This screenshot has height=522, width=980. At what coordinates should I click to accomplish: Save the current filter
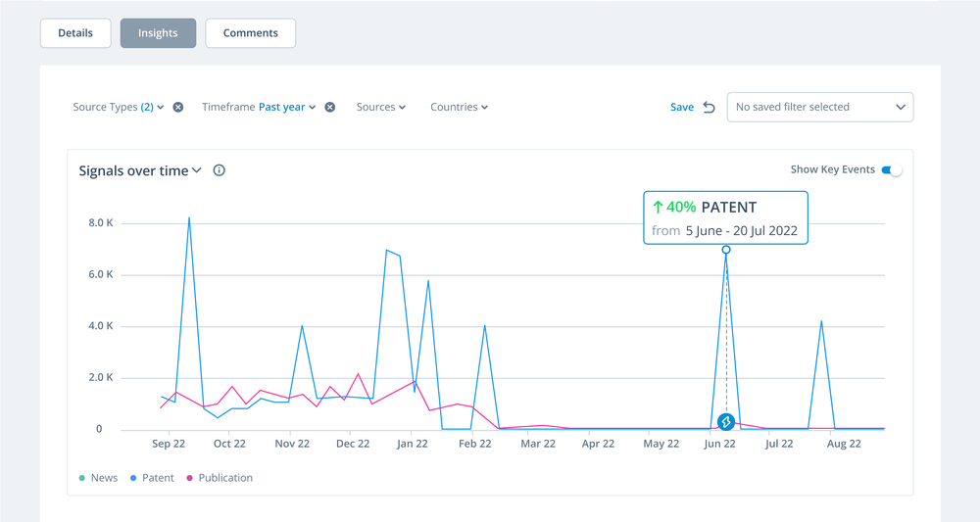pos(682,107)
